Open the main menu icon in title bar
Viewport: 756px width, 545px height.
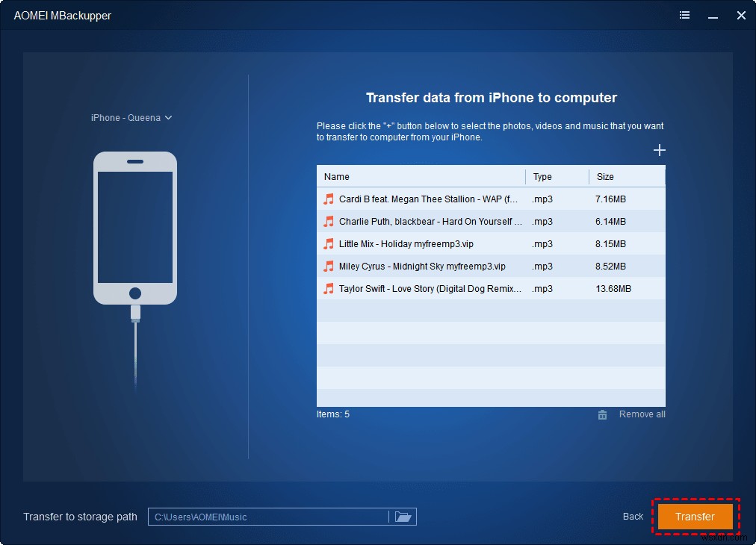[x=684, y=15]
